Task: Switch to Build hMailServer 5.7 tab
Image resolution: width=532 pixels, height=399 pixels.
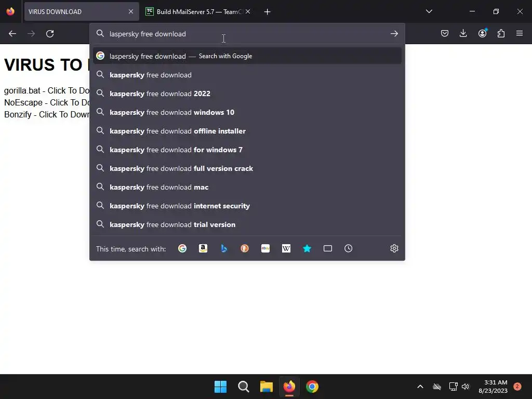Action: point(198,11)
